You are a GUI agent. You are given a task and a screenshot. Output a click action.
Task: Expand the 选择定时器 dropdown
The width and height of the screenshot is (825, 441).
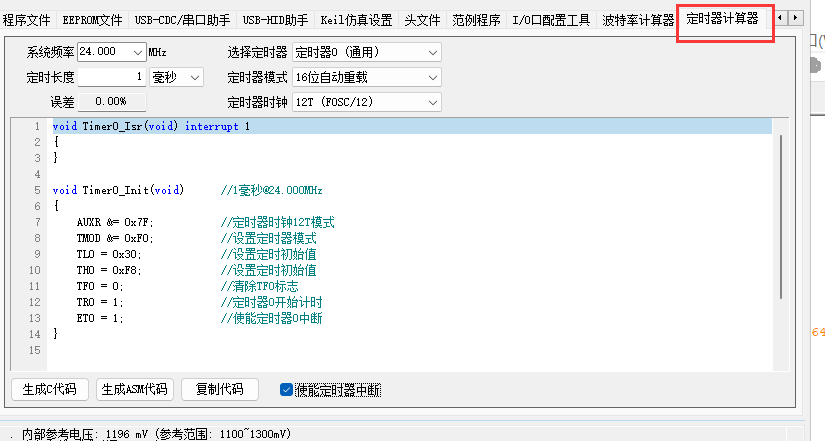pos(367,52)
